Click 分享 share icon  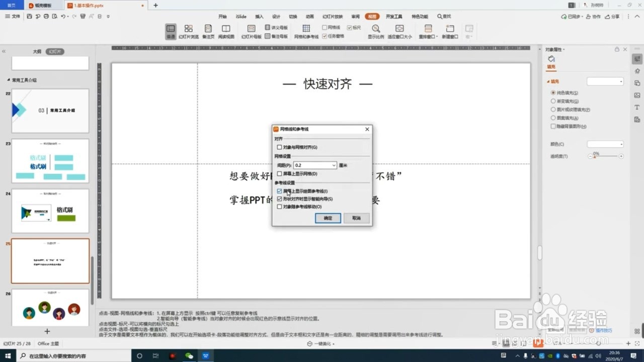point(612,17)
